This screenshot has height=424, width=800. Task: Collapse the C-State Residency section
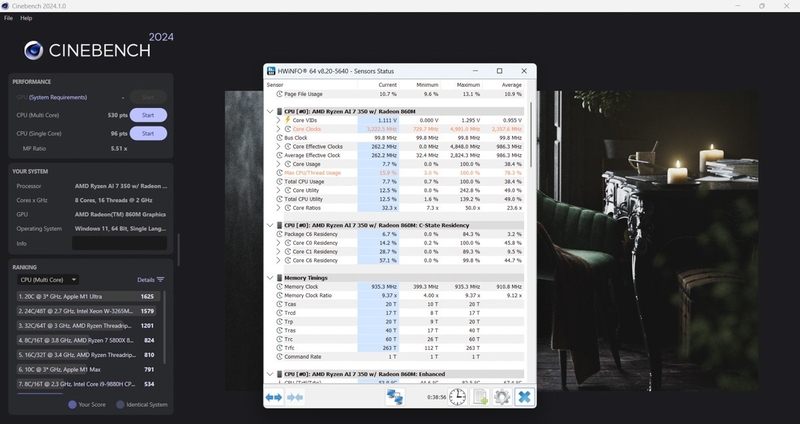click(x=270, y=225)
